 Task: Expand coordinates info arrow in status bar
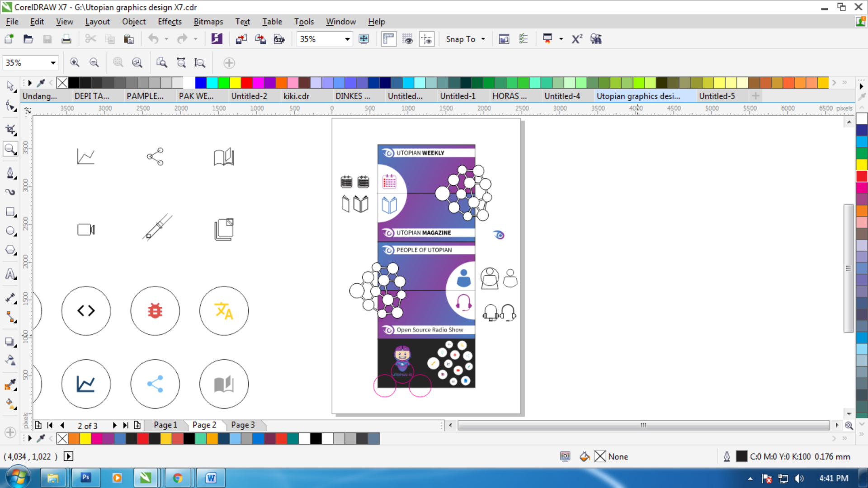click(x=68, y=456)
